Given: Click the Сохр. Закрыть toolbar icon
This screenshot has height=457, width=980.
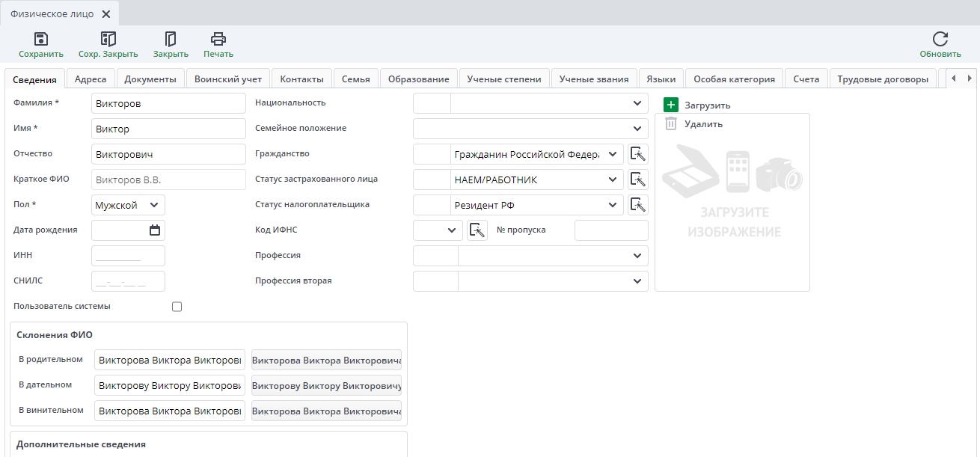Looking at the screenshot, I should [x=108, y=40].
